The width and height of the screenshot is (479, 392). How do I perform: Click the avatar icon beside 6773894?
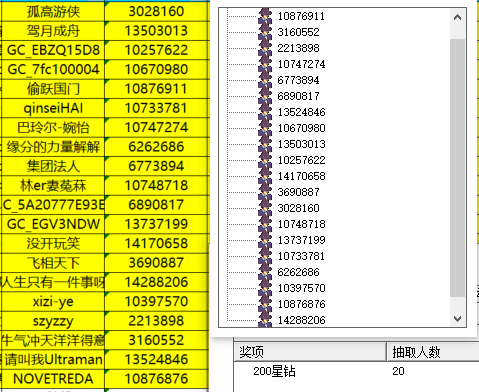265,80
